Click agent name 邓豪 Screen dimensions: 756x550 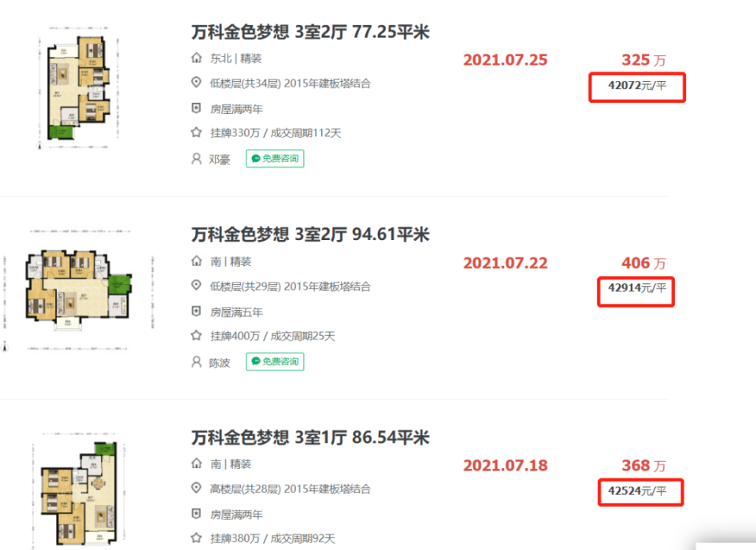click(220, 160)
